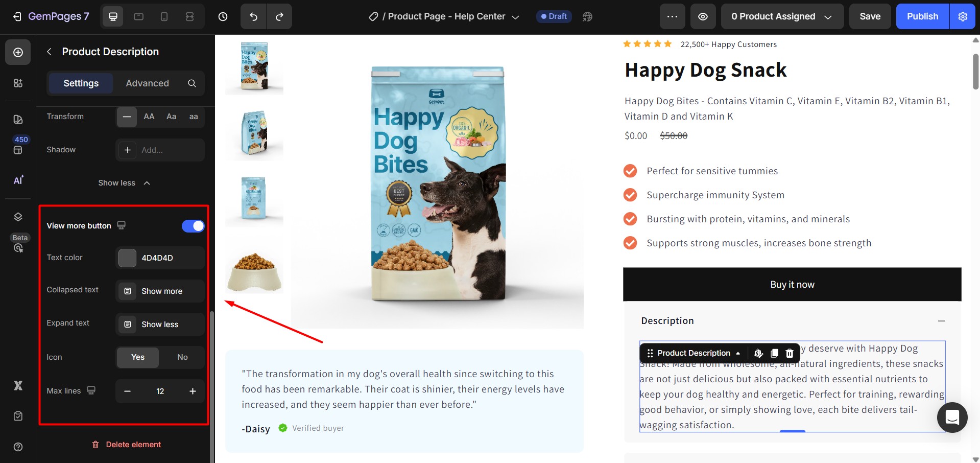Click the undo icon
Image resolution: width=980 pixels, height=463 pixels.
point(253,16)
